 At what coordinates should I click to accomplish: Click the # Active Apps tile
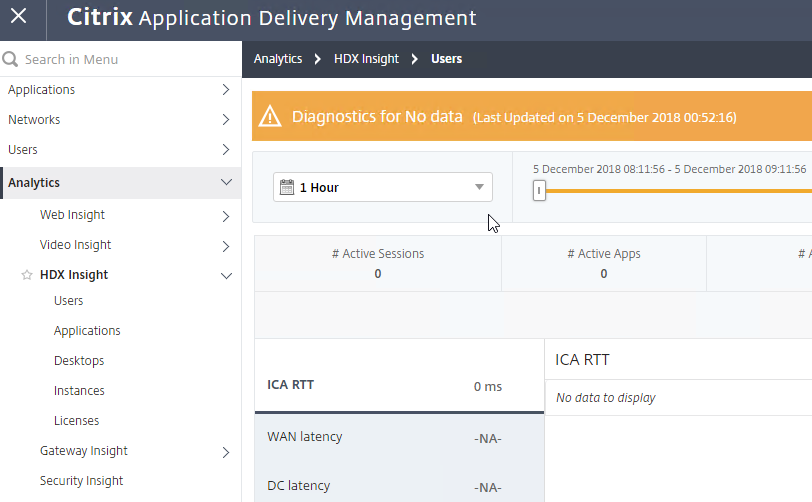pos(604,264)
